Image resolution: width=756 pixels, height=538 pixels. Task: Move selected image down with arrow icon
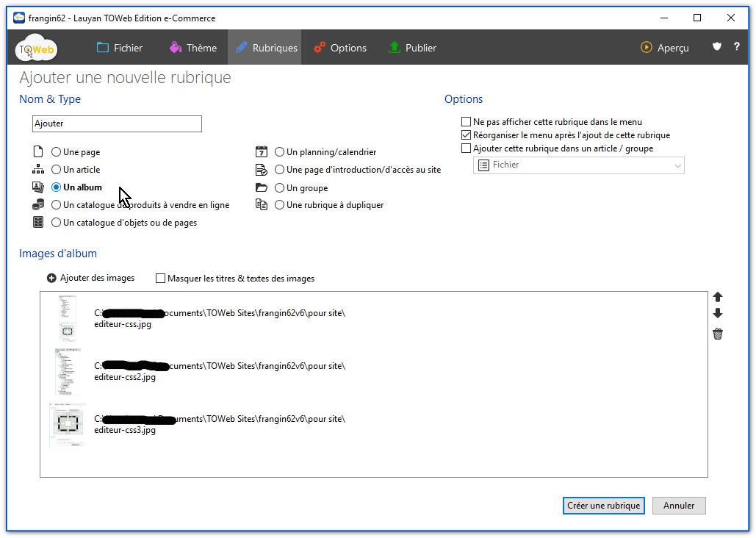(x=718, y=314)
